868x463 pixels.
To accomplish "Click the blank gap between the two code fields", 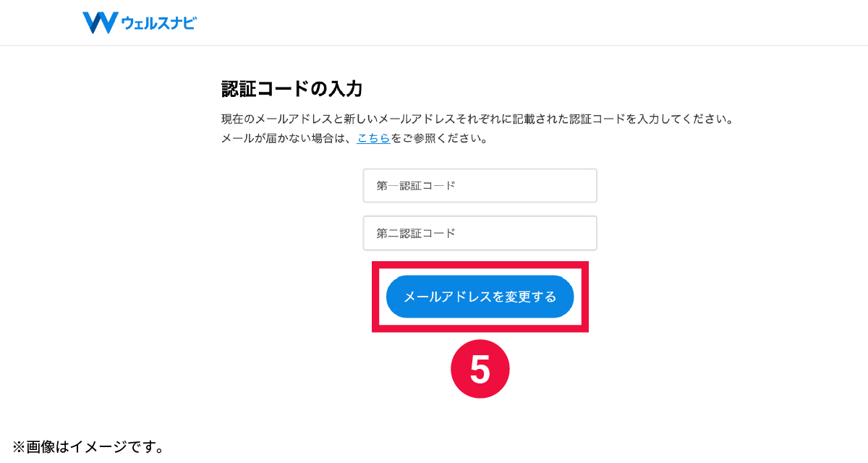I will pos(480,210).
